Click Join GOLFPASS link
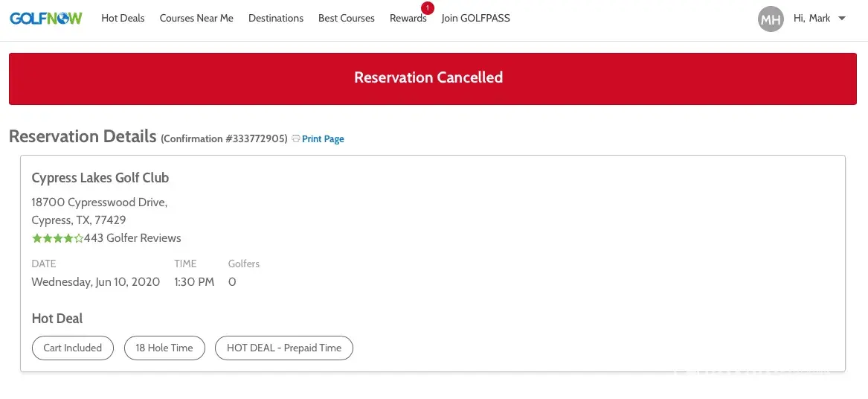Image resolution: width=868 pixels, height=399 pixels. pos(476,18)
